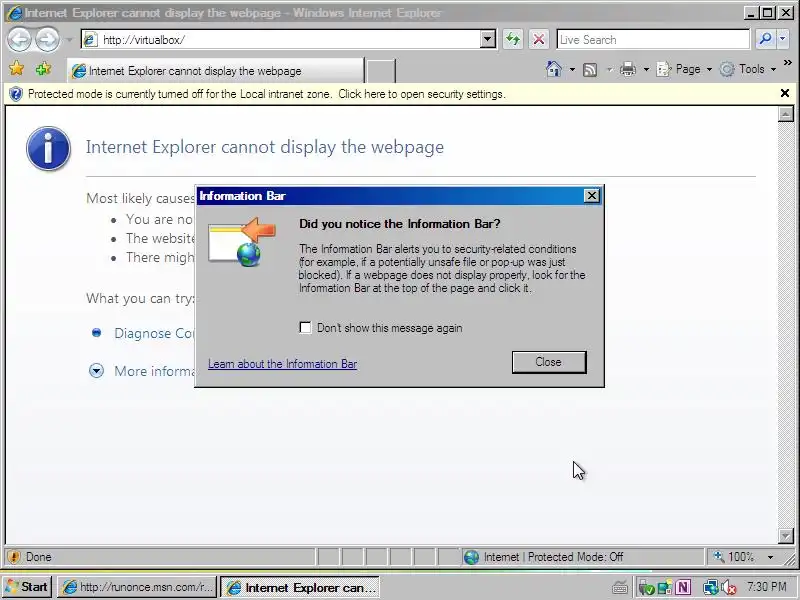This screenshot has width=800, height=600.
Task: Click the green security tray icon
Action: 646,588
